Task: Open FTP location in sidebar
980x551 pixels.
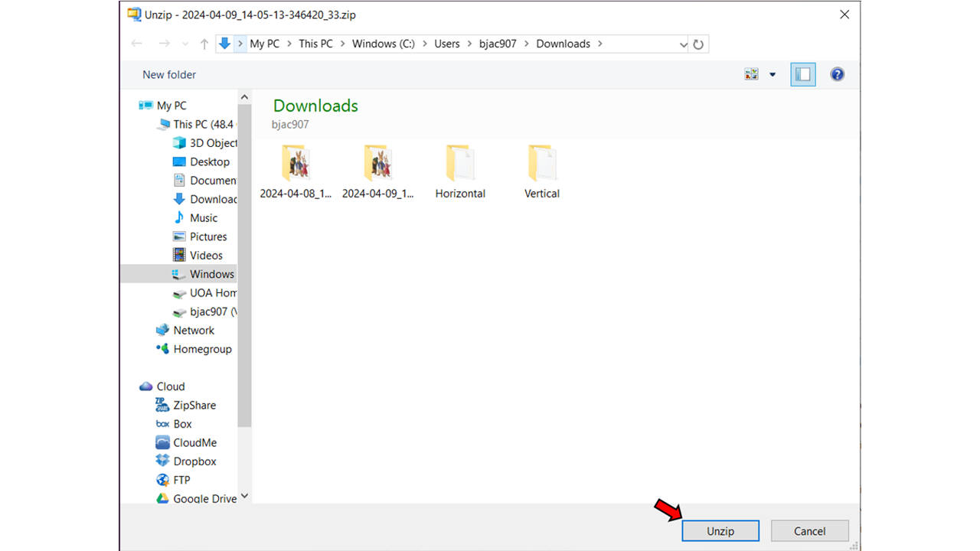Action: coord(173,480)
